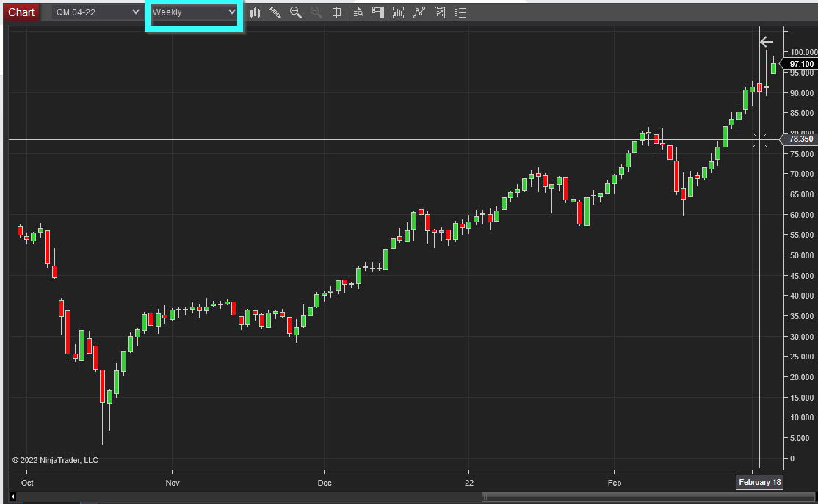The image size is (818, 504).
Task: Open chart Properties list icon
Action: 460,12
